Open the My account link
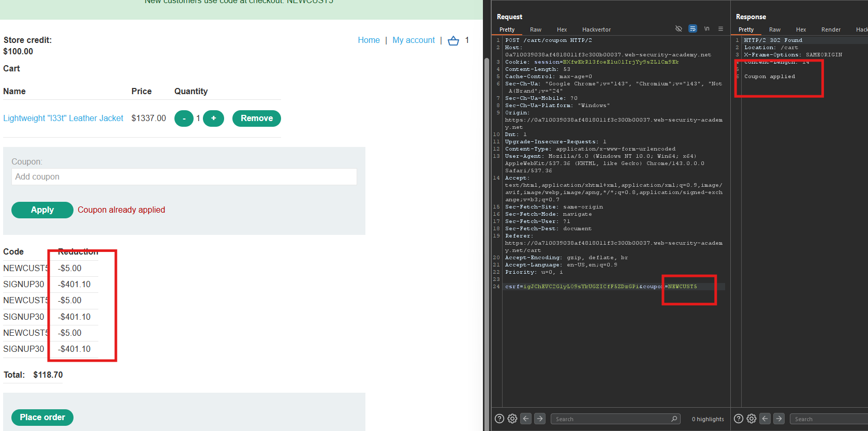This screenshot has height=431, width=868. [x=414, y=40]
